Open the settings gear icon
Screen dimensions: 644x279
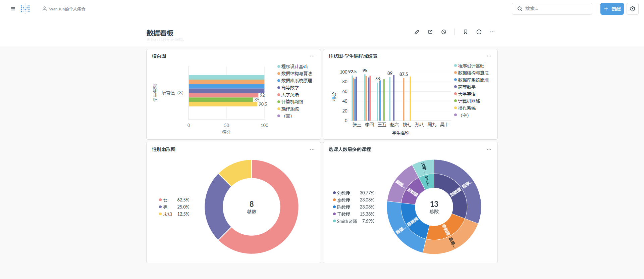(632, 9)
